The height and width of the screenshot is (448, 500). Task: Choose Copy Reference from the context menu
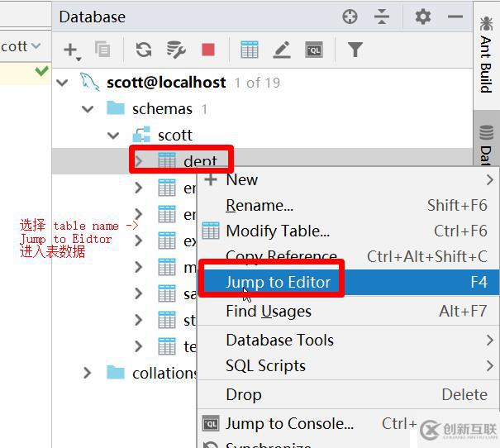click(349, 256)
